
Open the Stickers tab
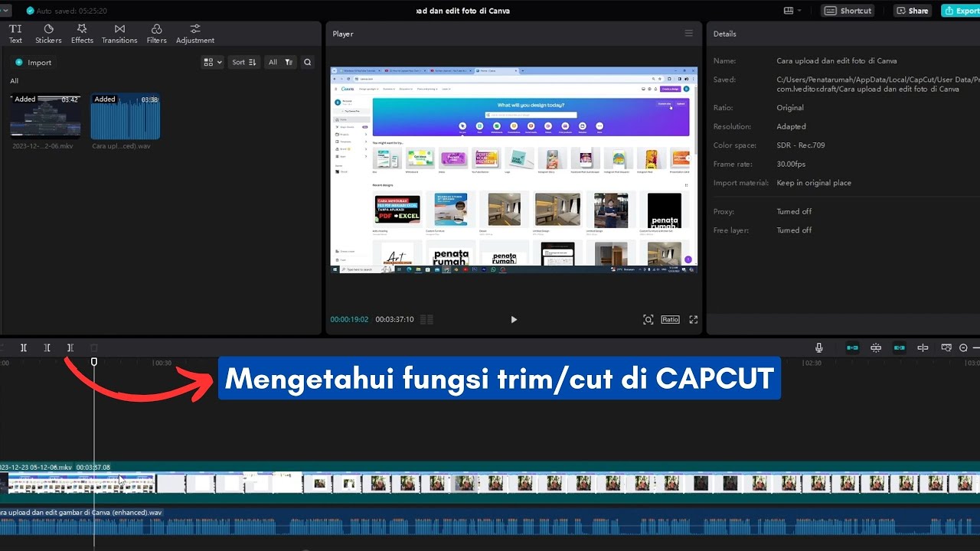coord(48,34)
